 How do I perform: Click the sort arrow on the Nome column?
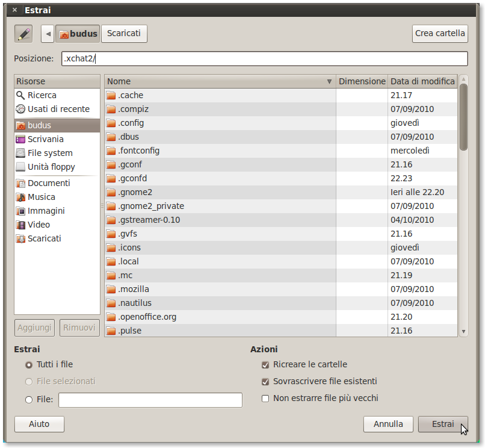[x=329, y=81]
